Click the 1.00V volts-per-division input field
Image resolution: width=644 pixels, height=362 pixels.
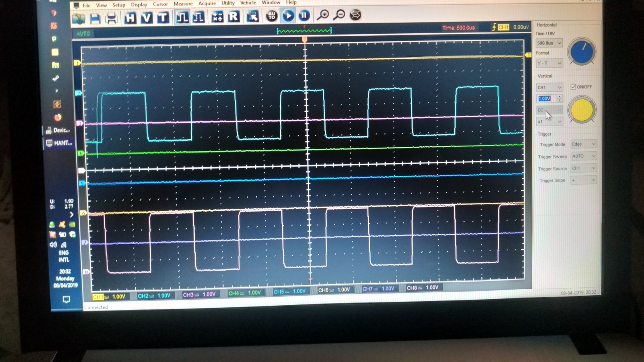[x=545, y=99]
